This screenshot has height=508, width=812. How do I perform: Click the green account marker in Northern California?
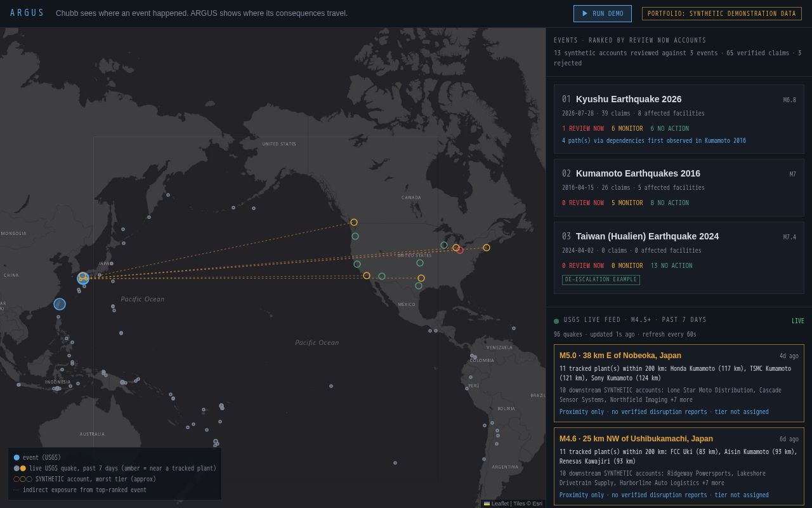357,264
